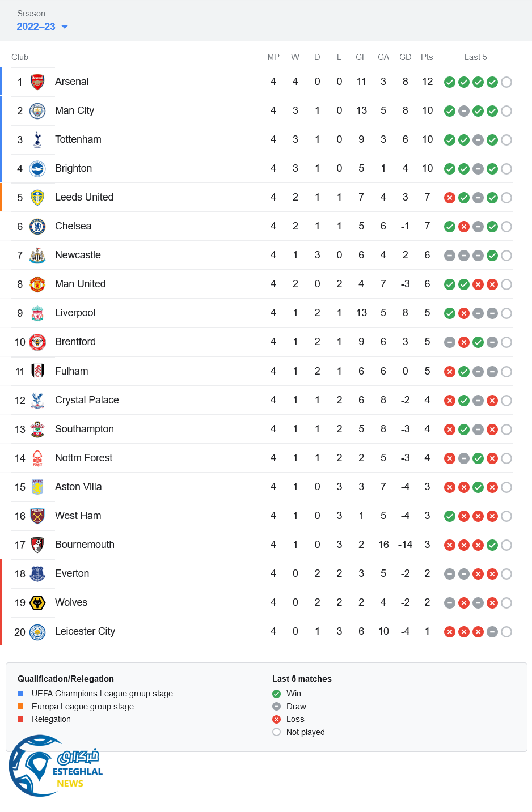
Task: Click the Everton table row's points value
Action: (x=427, y=573)
